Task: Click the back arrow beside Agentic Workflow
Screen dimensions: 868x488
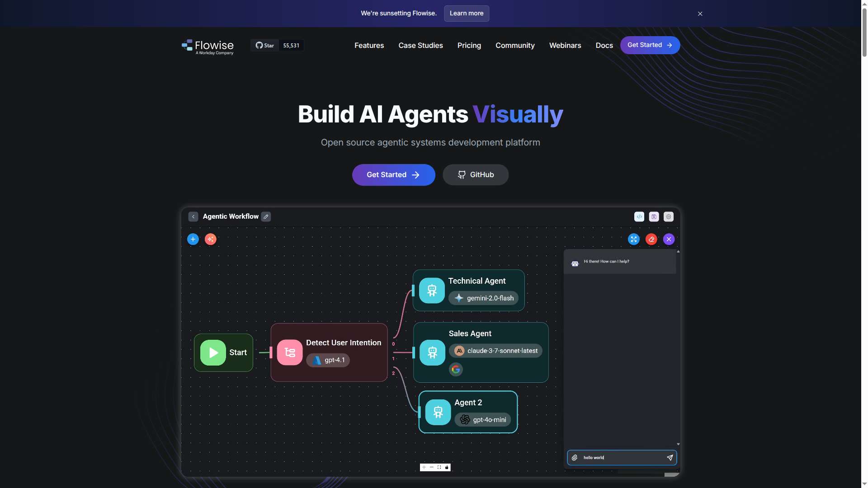Action: (193, 216)
